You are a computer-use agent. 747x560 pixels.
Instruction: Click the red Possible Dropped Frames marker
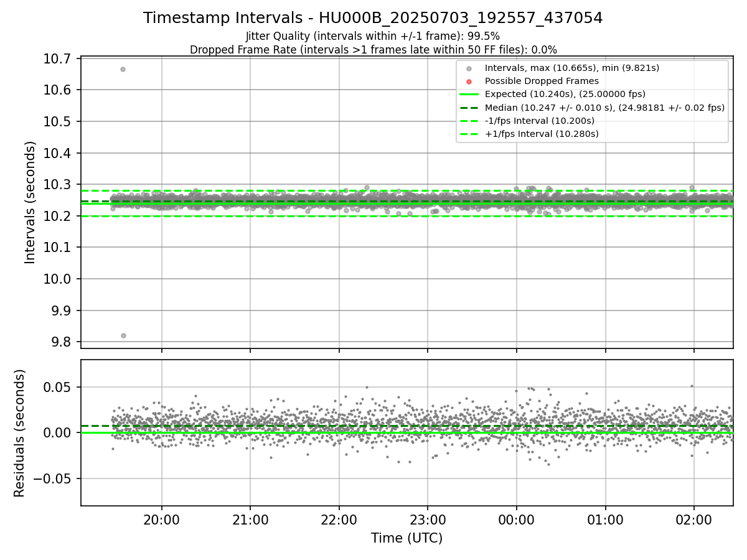tap(469, 82)
